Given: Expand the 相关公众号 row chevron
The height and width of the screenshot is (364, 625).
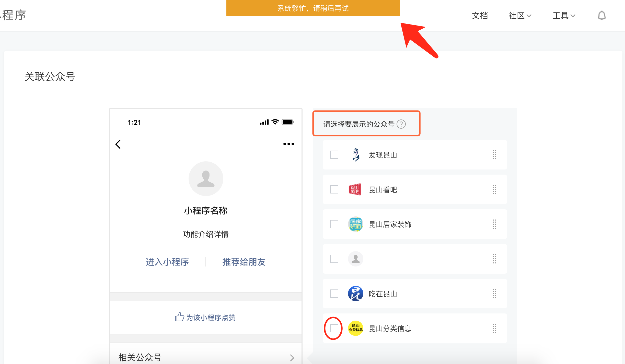Looking at the screenshot, I should (x=292, y=357).
